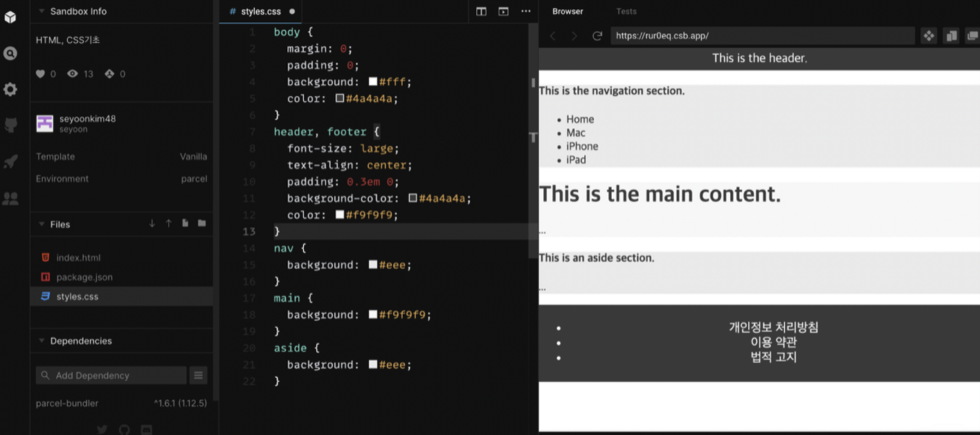Click the upload arrow icon in Files header
The width and height of the screenshot is (980, 435).
pyautogui.click(x=169, y=224)
